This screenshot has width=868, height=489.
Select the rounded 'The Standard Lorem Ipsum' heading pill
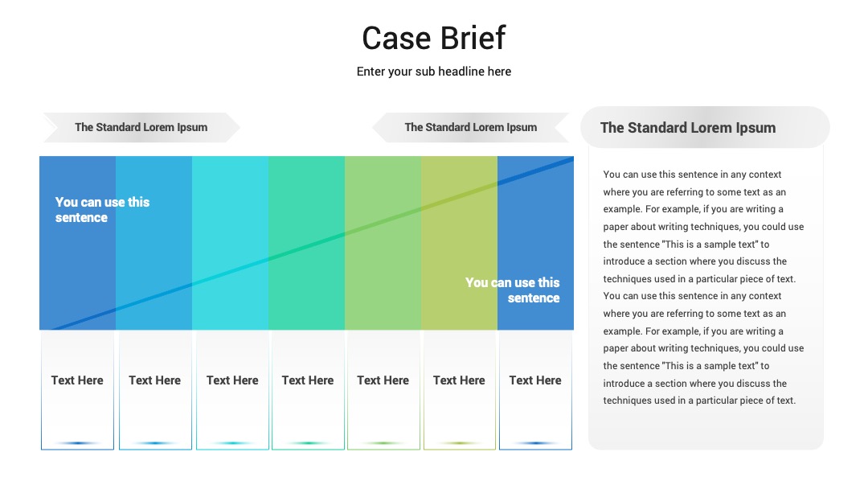pos(705,127)
